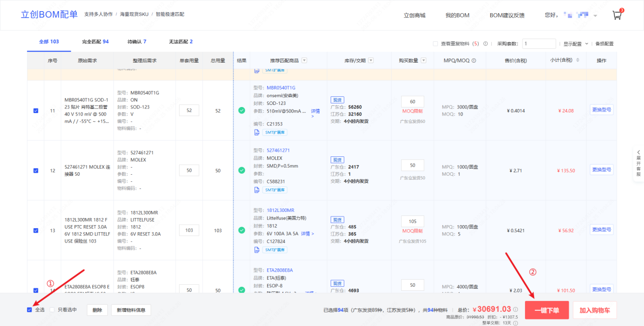Screen dimensions: 644x326
Task: Click 更换型号 for the 1812L300MR row
Action: tap(601, 230)
